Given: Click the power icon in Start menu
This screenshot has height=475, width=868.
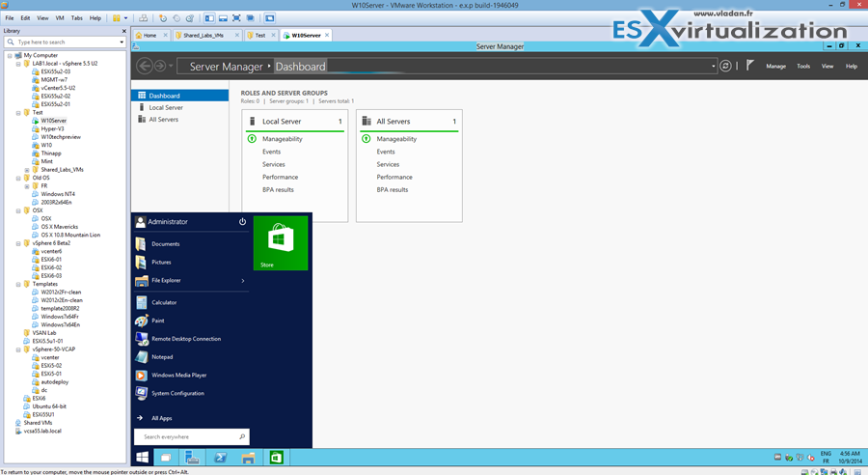Looking at the screenshot, I should [242, 222].
